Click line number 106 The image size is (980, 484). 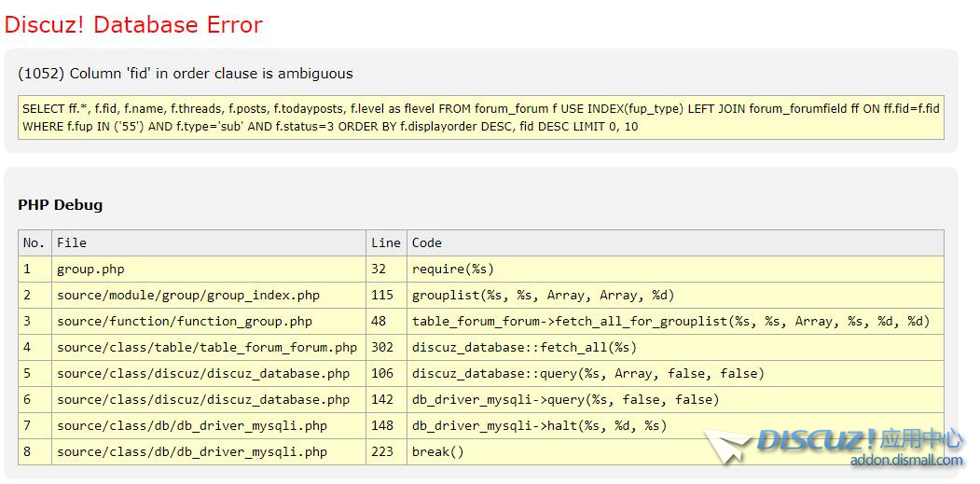[x=386, y=373]
